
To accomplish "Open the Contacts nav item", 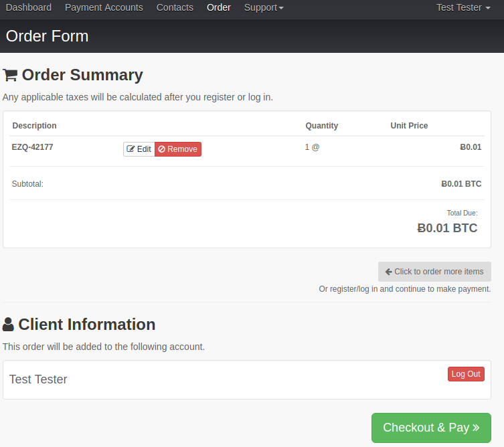I will point(175,7).
